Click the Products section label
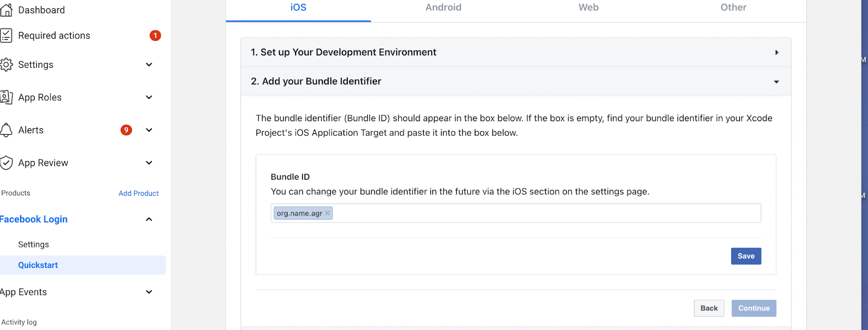Image resolution: width=868 pixels, height=330 pixels. point(16,193)
